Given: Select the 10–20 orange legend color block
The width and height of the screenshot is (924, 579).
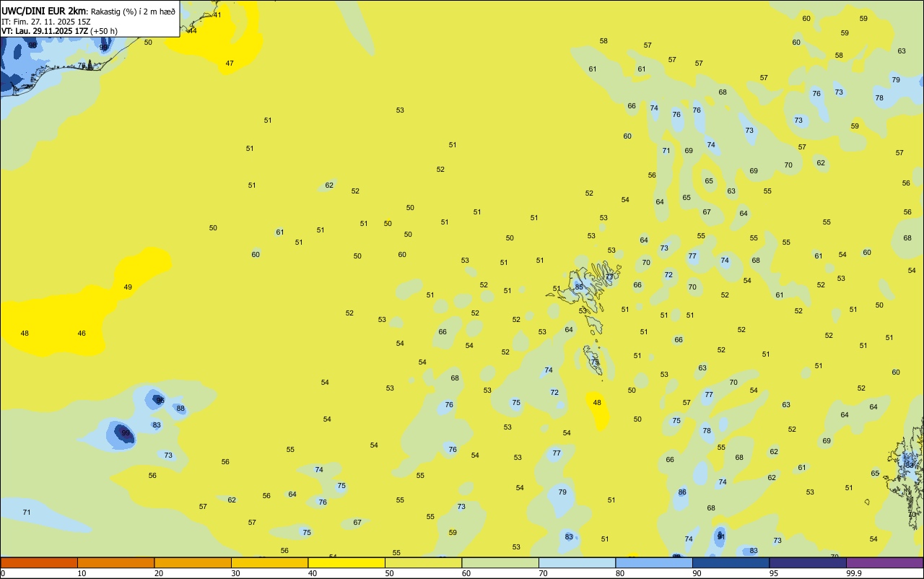Looking at the screenshot, I should (115, 562).
